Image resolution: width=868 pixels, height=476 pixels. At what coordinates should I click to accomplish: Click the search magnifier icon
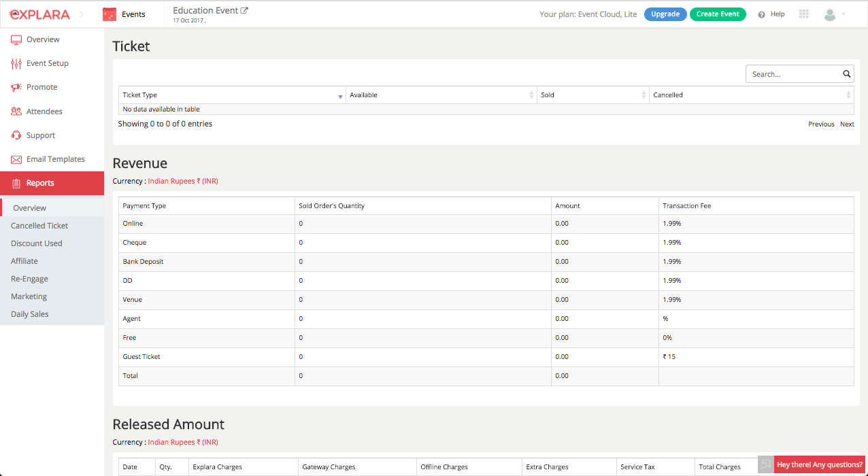(847, 74)
